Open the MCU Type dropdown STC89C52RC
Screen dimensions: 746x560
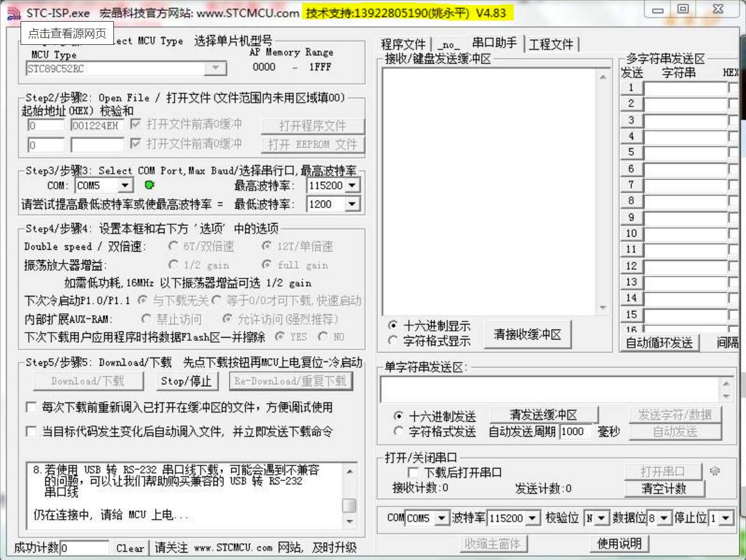pos(215,69)
